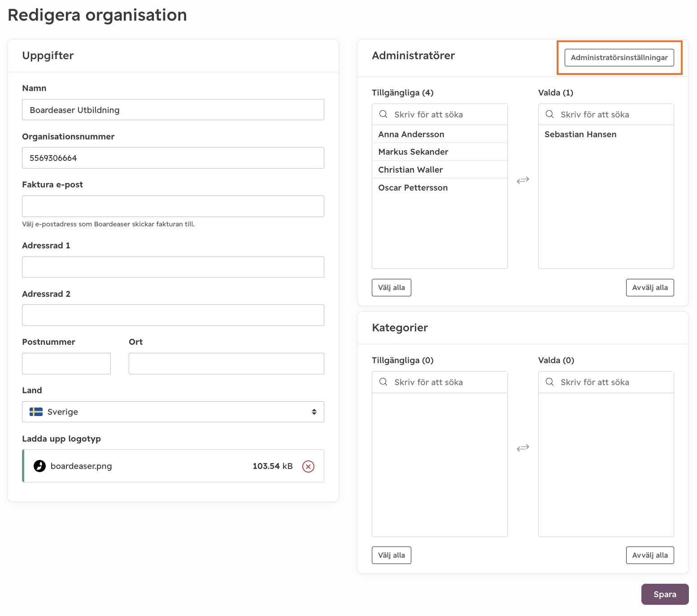Save changes with Spara button
Viewport: 697px width, 616px height.
point(665,594)
